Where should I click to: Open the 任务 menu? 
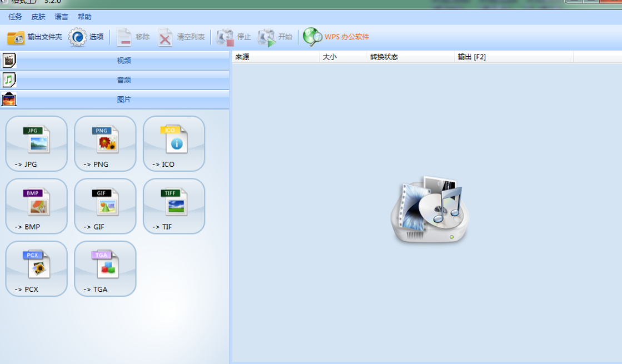coord(15,17)
